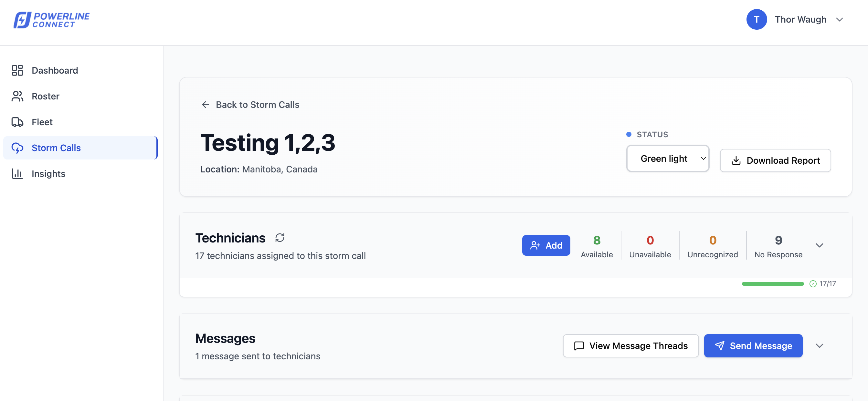868x401 pixels.
Task: Click the back arrow icon
Action: pyautogui.click(x=205, y=105)
